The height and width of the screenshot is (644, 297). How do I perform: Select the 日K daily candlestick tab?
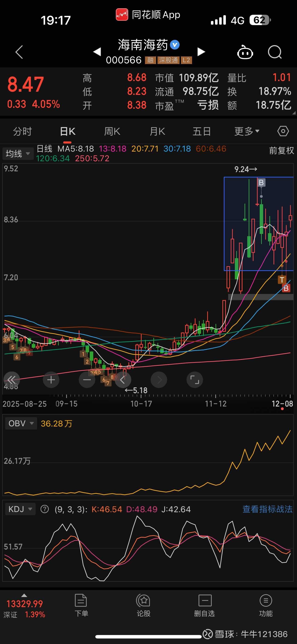coord(67,131)
